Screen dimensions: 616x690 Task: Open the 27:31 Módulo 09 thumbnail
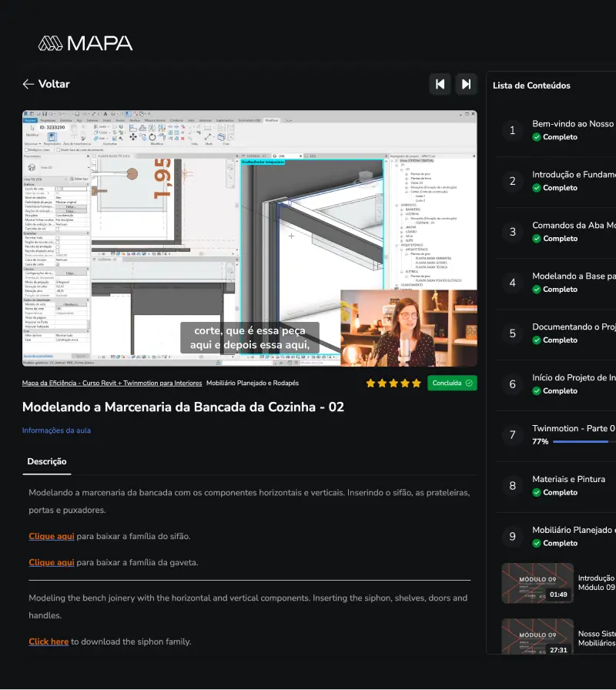(537, 636)
